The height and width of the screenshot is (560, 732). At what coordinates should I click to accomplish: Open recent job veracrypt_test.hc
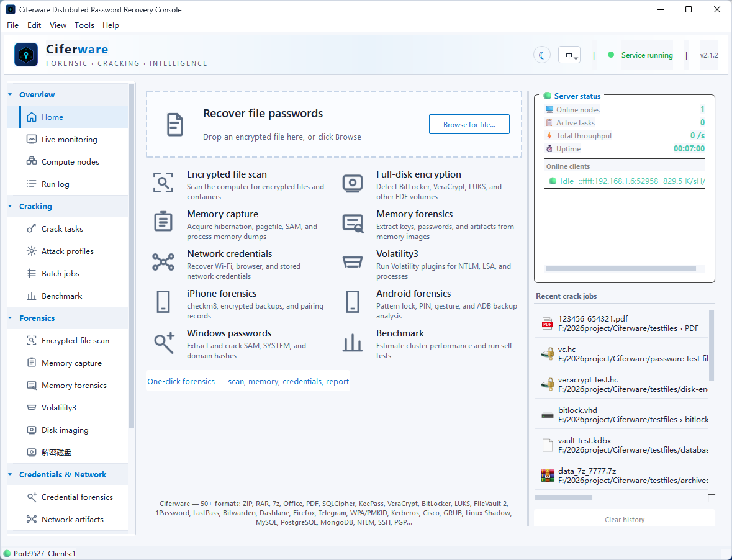tap(621, 384)
